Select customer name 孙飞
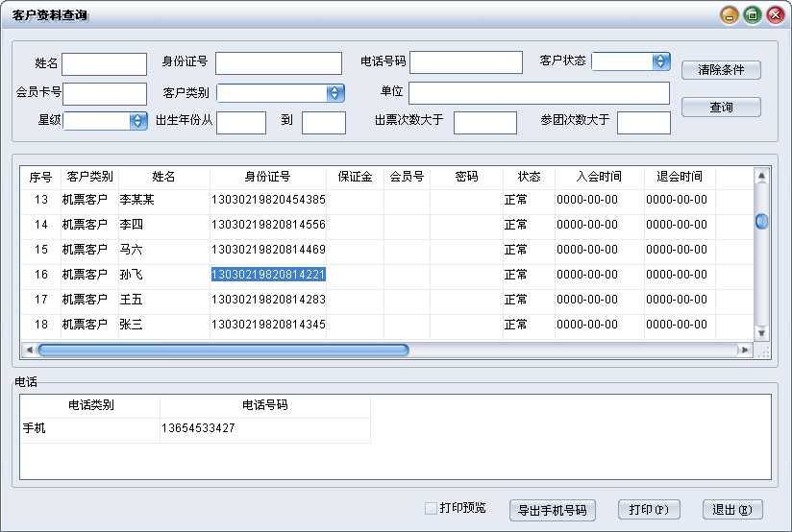Image resolution: width=792 pixels, height=532 pixels. click(132, 275)
